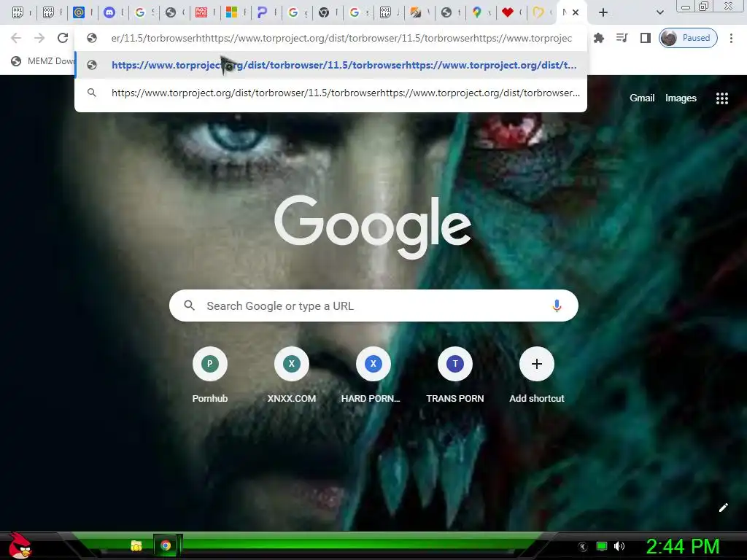Select the search suggestion with magnifier icon
The width and height of the screenshot is (747, 560).
[331, 93]
